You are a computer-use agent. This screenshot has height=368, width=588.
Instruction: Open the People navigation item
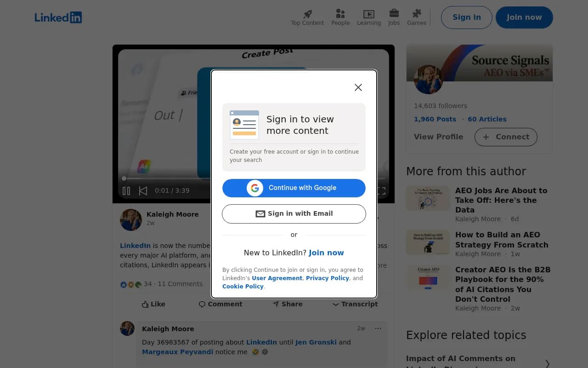(340, 17)
